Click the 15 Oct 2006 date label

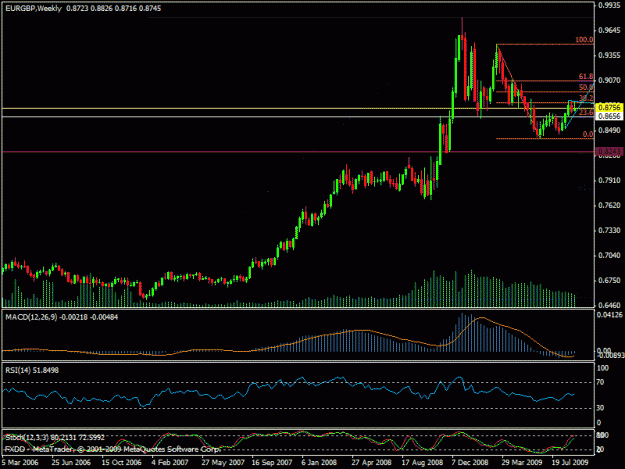[121, 463]
